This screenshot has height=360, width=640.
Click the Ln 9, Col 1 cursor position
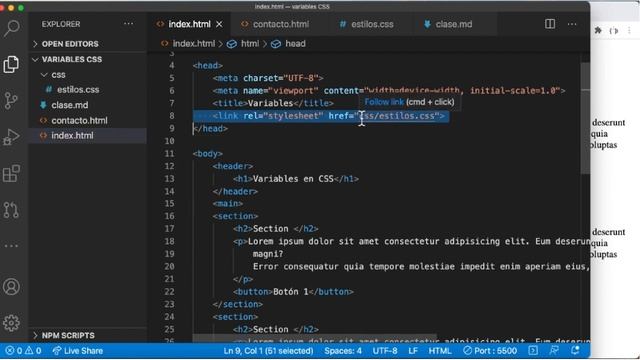coord(268,351)
